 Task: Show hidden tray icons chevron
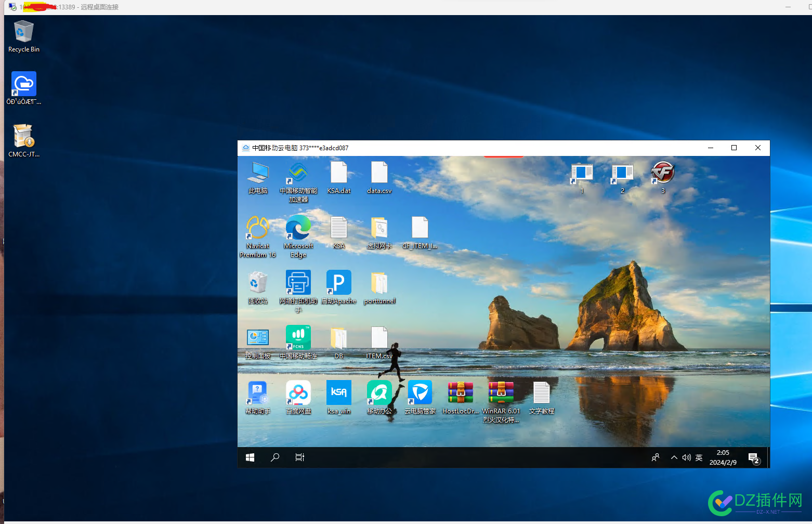point(674,457)
